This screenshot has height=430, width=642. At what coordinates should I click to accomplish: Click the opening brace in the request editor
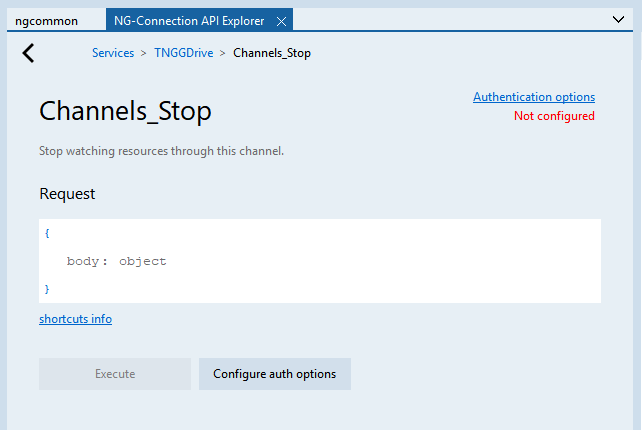pos(47,233)
